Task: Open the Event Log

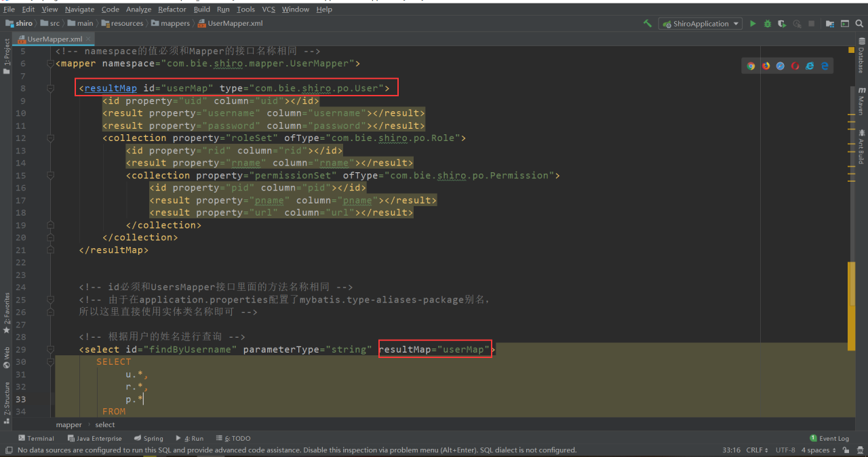Action: tap(829, 439)
